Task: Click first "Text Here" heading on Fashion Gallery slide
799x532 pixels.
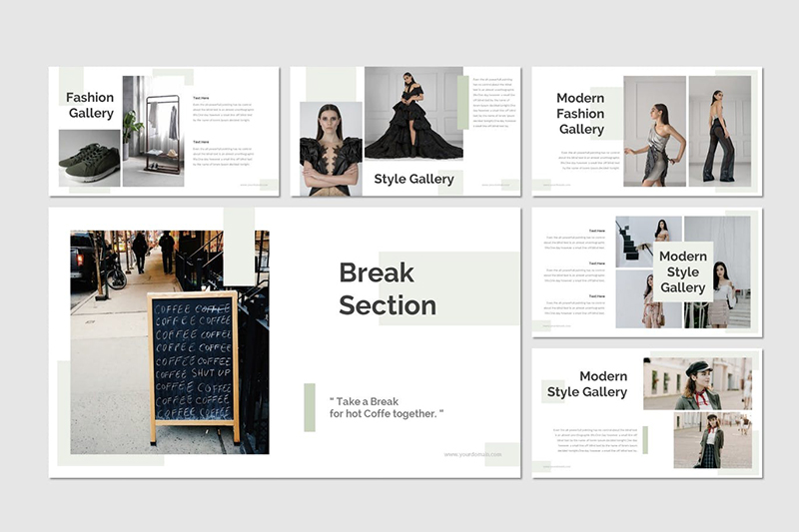Action: (x=201, y=98)
